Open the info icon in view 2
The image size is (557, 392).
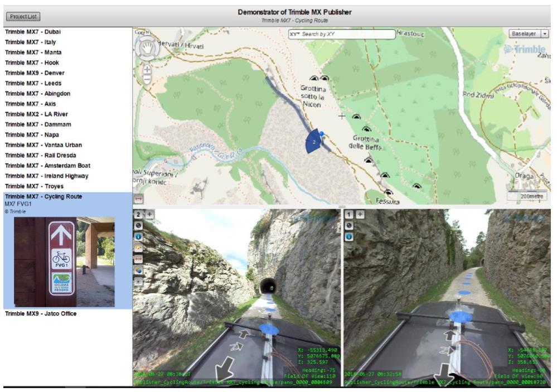click(138, 236)
